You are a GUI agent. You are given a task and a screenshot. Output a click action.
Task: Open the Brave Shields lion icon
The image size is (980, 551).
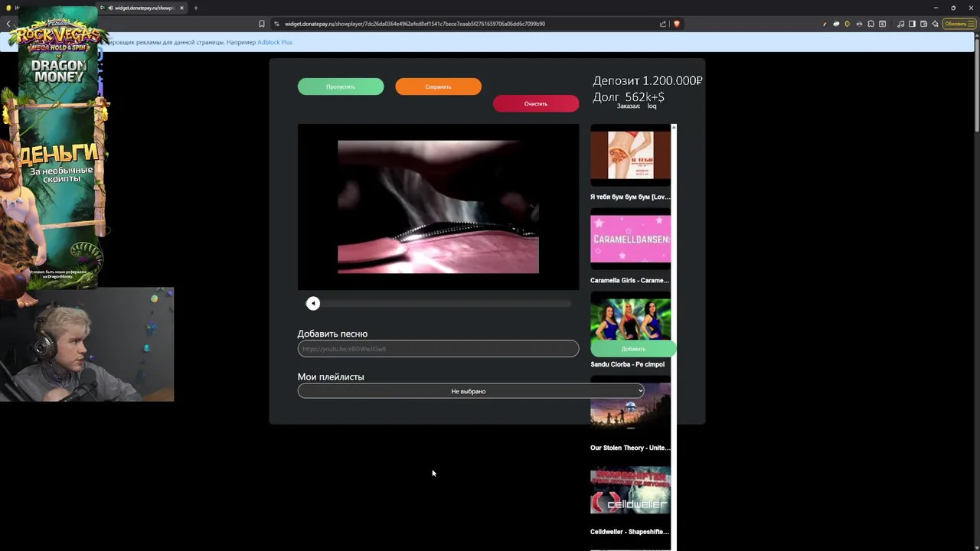pos(677,24)
